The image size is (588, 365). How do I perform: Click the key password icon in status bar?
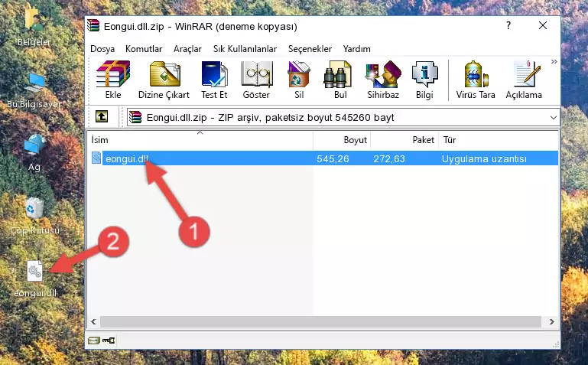(109, 341)
